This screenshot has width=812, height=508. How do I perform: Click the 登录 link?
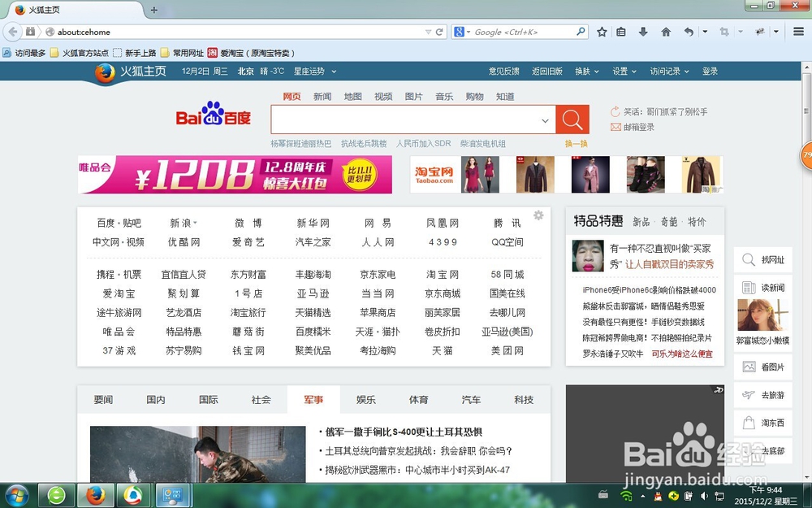click(710, 72)
